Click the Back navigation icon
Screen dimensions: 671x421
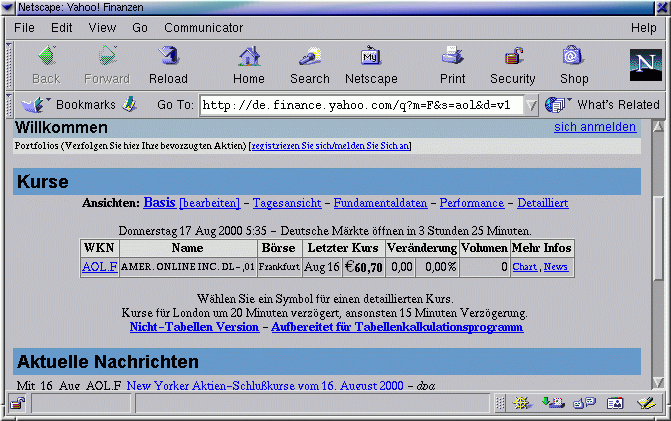coord(47,56)
